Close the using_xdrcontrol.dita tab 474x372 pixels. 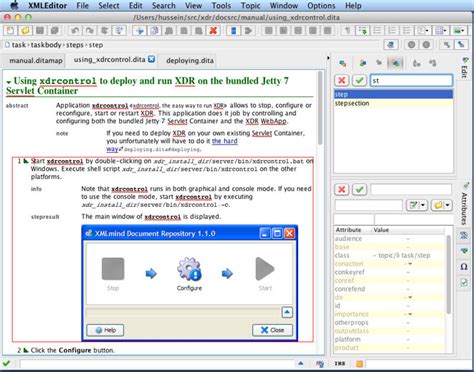pyautogui.click(x=151, y=59)
